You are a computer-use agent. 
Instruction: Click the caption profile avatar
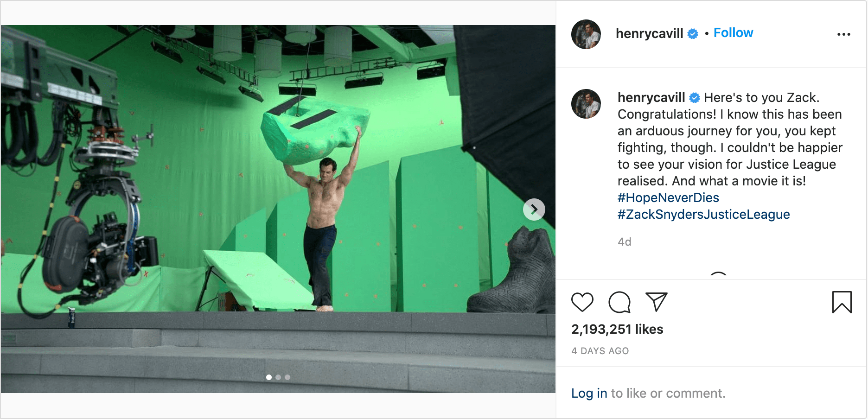[x=586, y=104]
